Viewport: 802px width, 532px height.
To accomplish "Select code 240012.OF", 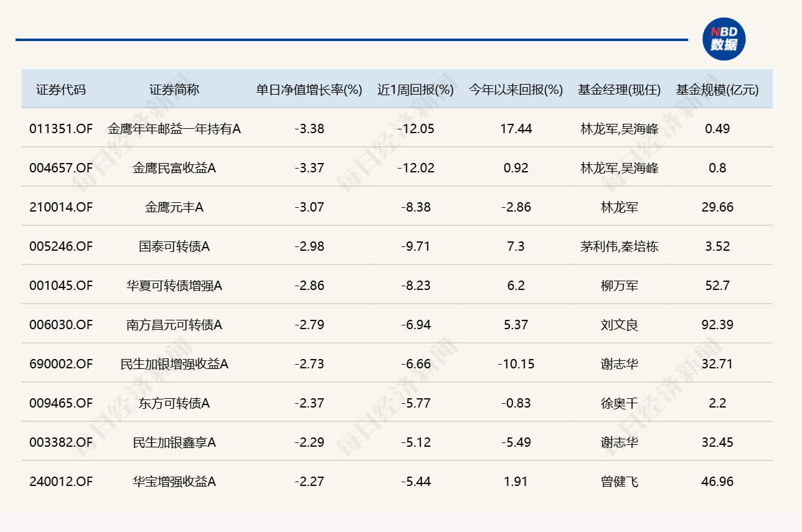I will point(61,482).
